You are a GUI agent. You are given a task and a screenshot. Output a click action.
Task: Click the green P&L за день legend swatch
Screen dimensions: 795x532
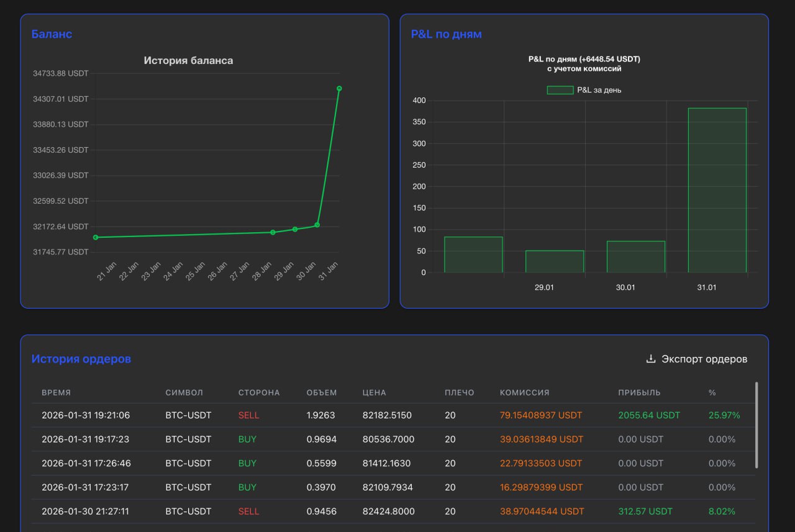click(x=560, y=90)
